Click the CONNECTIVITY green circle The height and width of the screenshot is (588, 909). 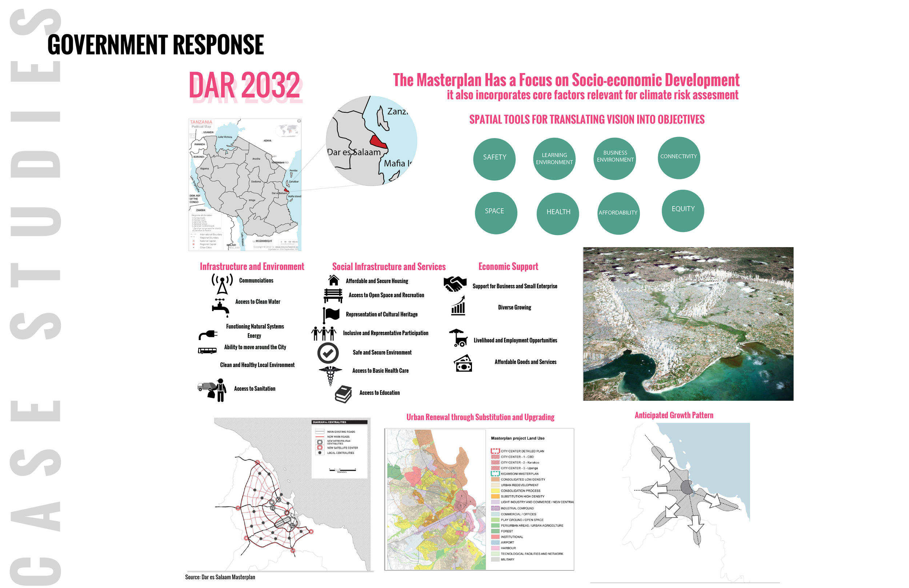(679, 158)
